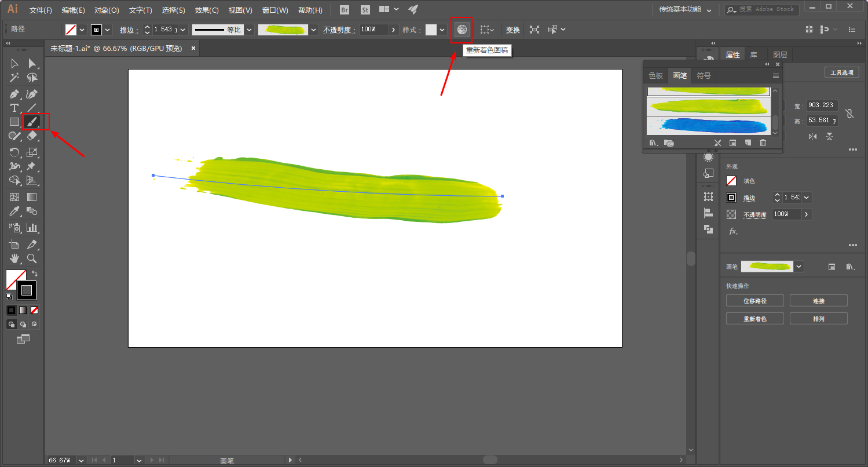Screen dimensions: 868x467
Task: Select the Selection (black arrow) tool
Action: [14, 63]
